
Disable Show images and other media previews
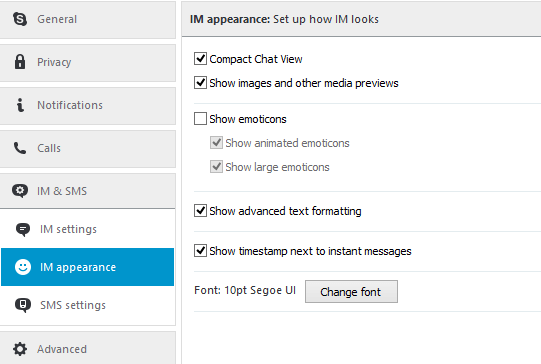coord(200,83)
